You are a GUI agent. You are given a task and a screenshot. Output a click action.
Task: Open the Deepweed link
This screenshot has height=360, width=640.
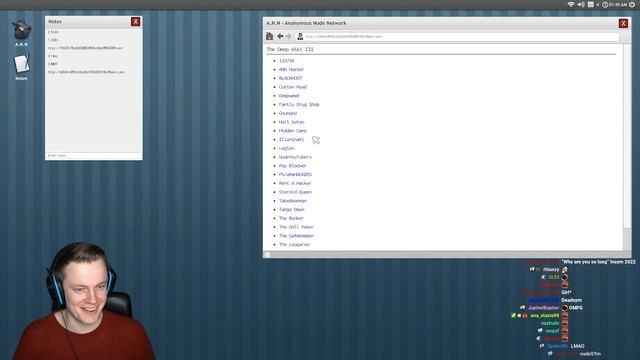[x=289, y=96]
